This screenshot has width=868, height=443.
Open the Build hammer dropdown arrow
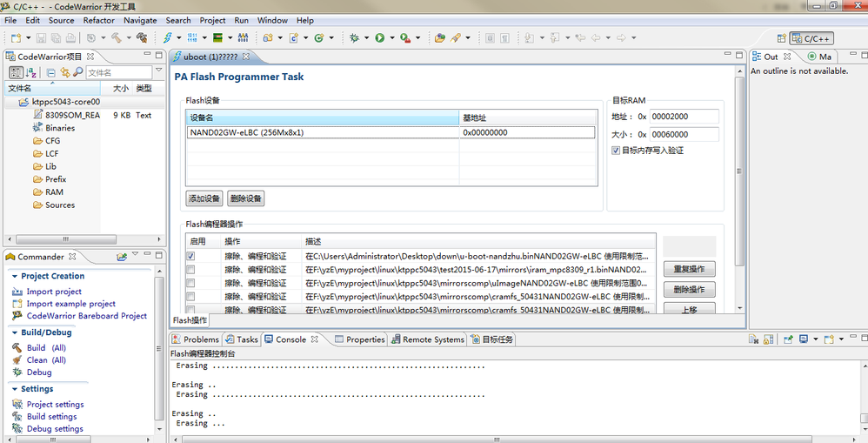pyautogui.click(x=129, y=38)
